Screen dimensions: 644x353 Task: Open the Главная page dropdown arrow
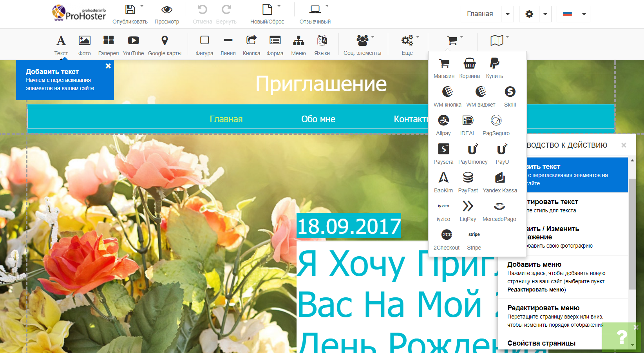(x=507, y=14)
